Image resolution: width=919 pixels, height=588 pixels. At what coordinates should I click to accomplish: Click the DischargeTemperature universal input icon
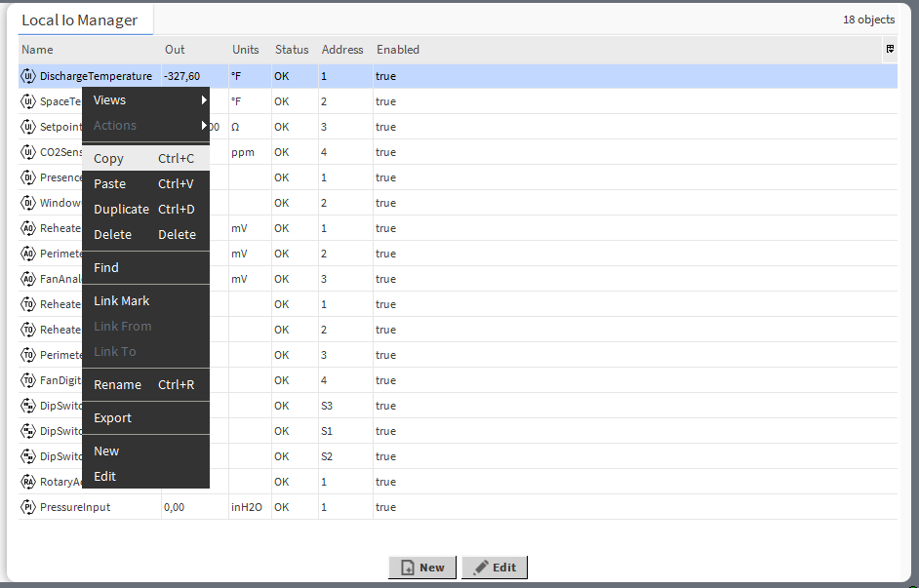pyautogui.click(x=28, y=76)
